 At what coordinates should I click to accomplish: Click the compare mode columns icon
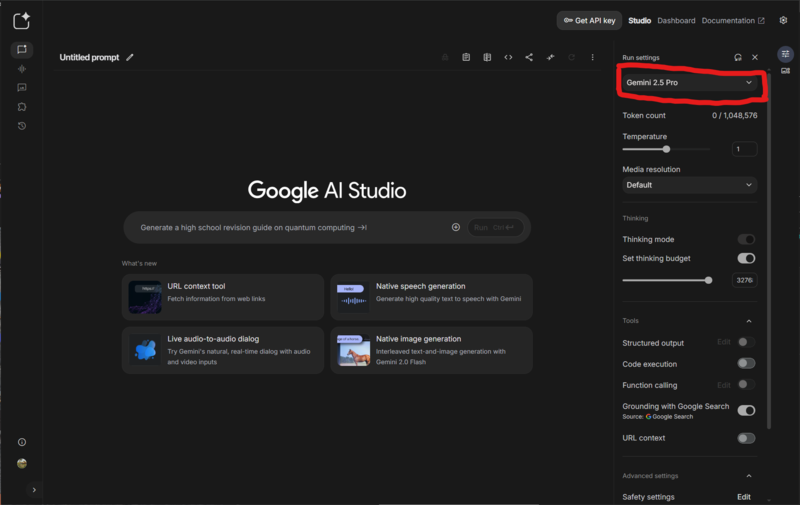click(487, 57)
